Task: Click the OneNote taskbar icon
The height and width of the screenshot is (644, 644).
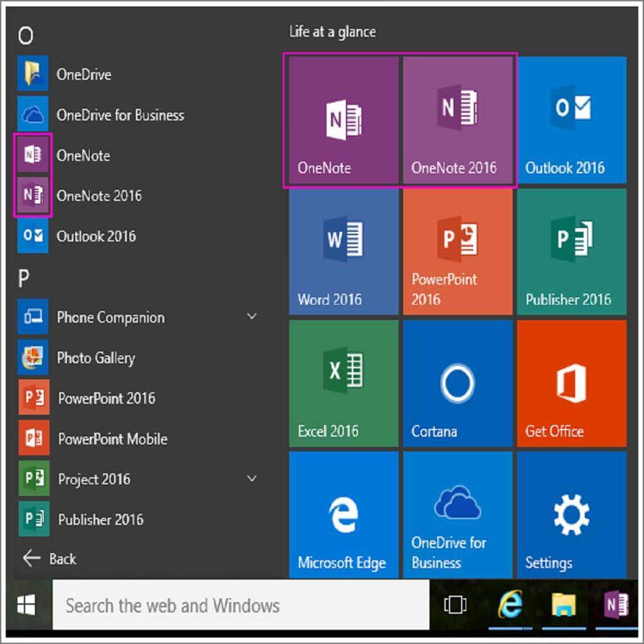Action: click(x=616, y=605)
